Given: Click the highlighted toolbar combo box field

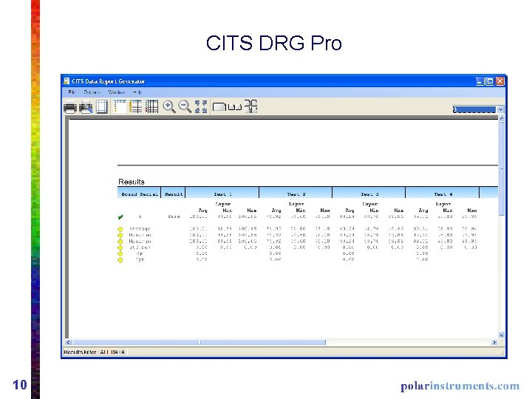Looking at the screenshot, I should click(x=474, y=109).
